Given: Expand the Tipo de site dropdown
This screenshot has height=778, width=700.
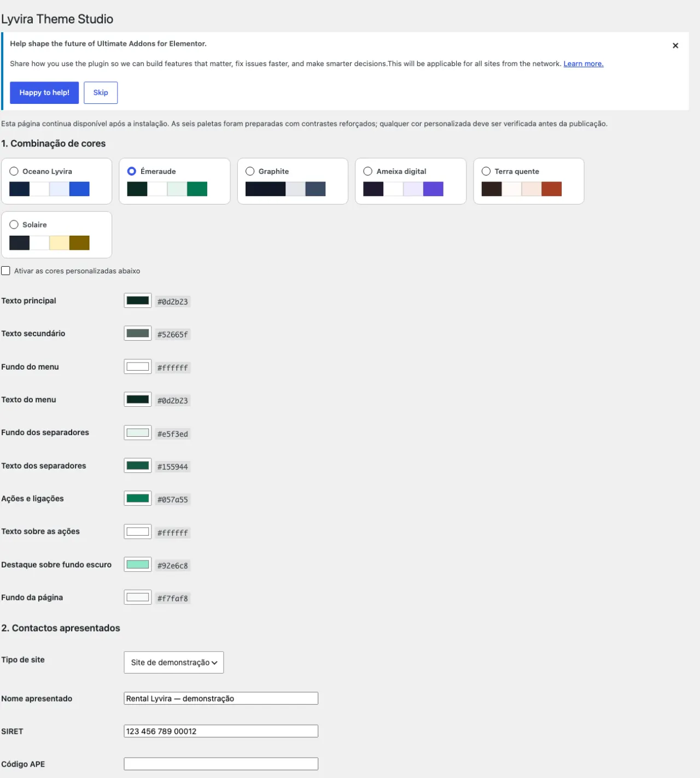Looking at the screenshot, I should coord(174,662).
